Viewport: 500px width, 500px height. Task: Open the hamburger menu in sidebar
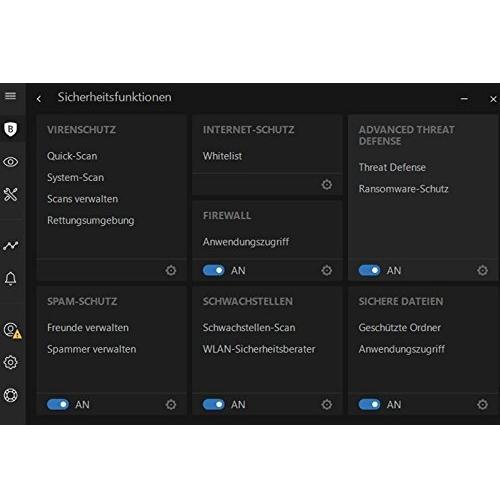[10, 96]
